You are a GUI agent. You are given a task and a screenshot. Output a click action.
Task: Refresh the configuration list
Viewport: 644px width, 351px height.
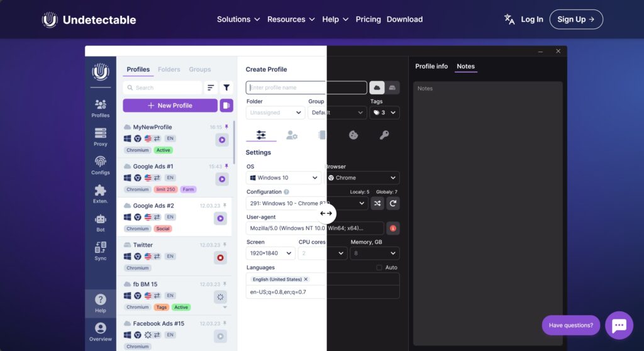pyautogui.click(x=393, y=203)
